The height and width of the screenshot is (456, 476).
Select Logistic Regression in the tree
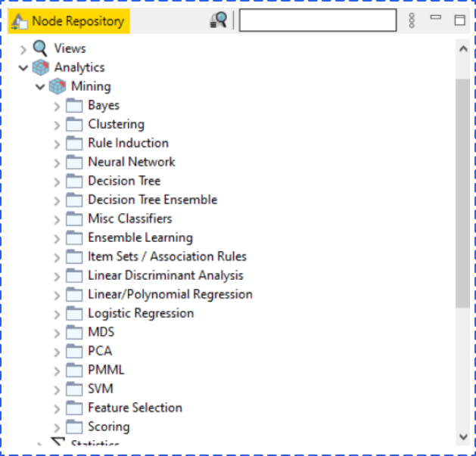click(x=141, y=313)
